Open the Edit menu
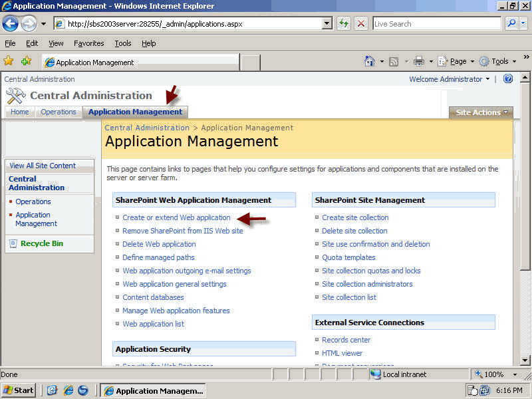The image size is (532, 399). pyautogui.click(x=32, y=43)
